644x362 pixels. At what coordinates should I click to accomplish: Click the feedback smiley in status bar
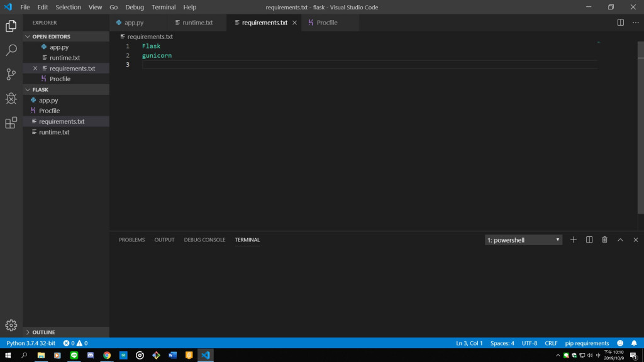point(620,343)
